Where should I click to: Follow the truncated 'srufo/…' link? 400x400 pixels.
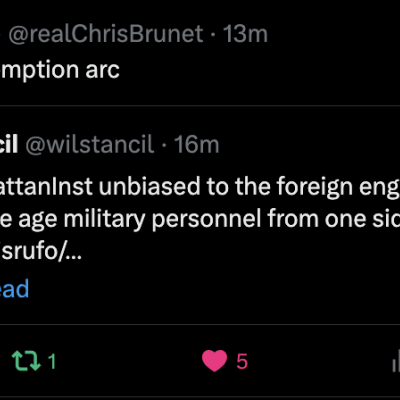click(41, 253)
